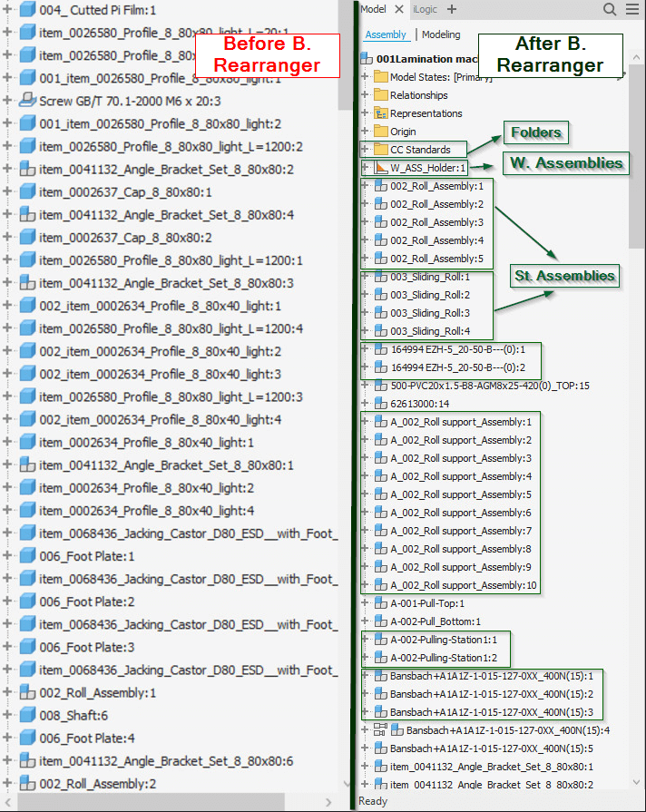646x812 pixels.
Task: Switch to Modeling browser view
Action: [x=441, y=34]
